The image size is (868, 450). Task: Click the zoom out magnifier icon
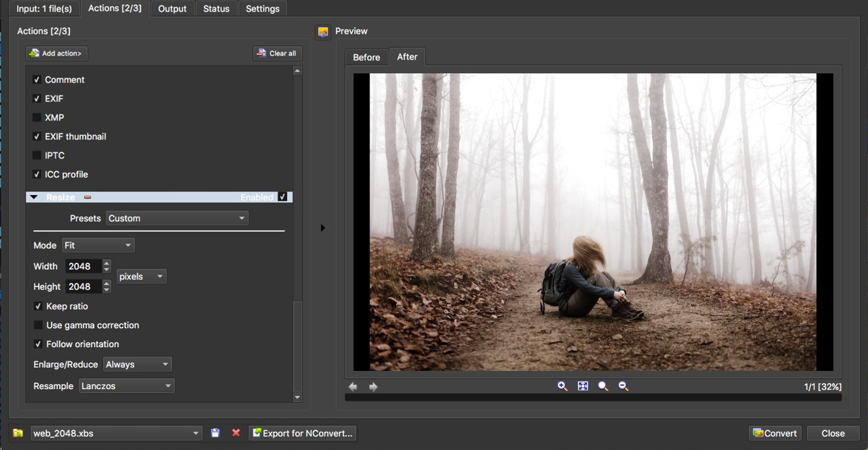[623, 386]
